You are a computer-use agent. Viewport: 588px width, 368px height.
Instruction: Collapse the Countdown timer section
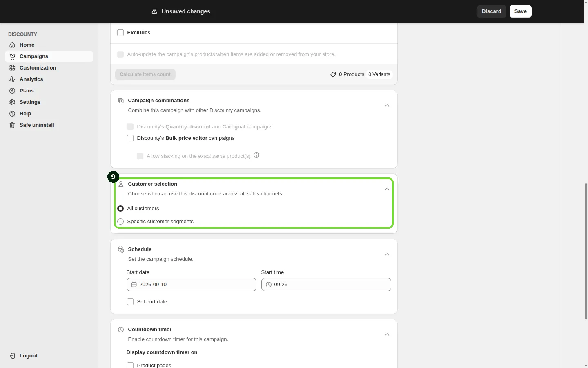pyautogui.click(x=387, y=334)
